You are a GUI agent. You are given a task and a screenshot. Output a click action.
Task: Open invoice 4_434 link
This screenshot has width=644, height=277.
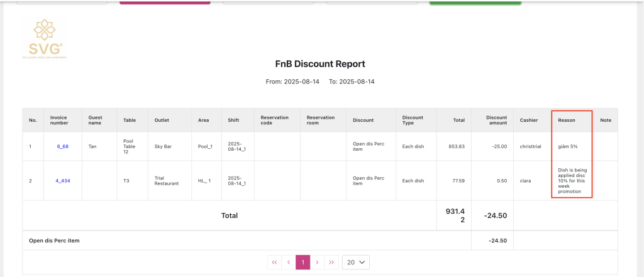coord(62,181)
